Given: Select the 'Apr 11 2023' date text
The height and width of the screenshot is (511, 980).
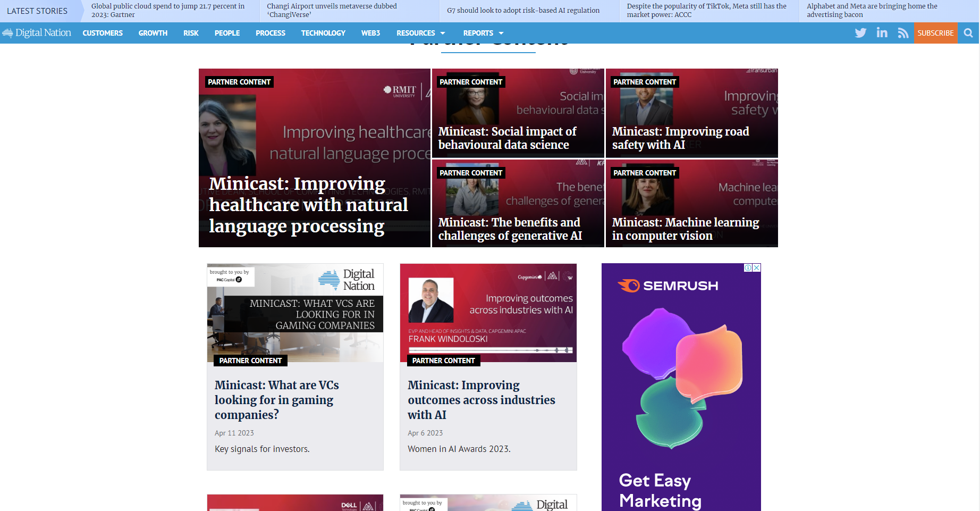Looking at the screenshot, I should pyautogui.click(x=234, y=433).
